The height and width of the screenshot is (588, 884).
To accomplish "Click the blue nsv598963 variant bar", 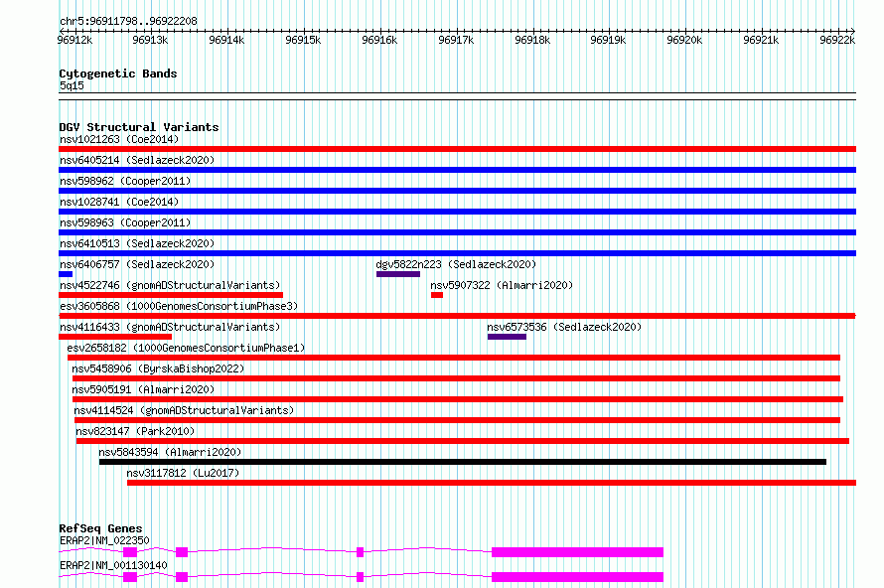I will click(x=457, y=232).
